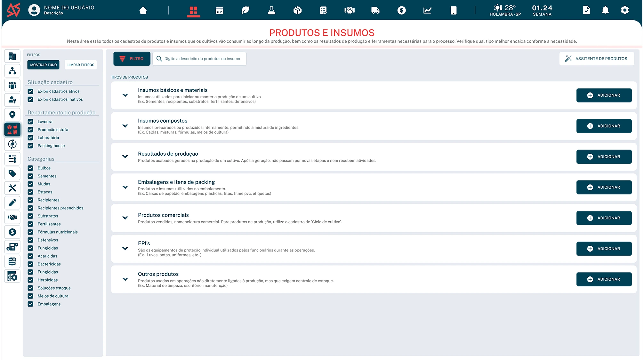Screen dimensions: 644x360
Task: Click the location pin sidebar icon
Action: pyautogui.click(x=12, y=115)
